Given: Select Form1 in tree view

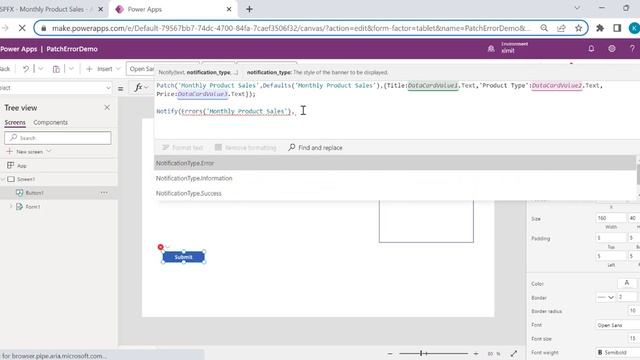Looking at the screenshot, I should click(33, 207).
